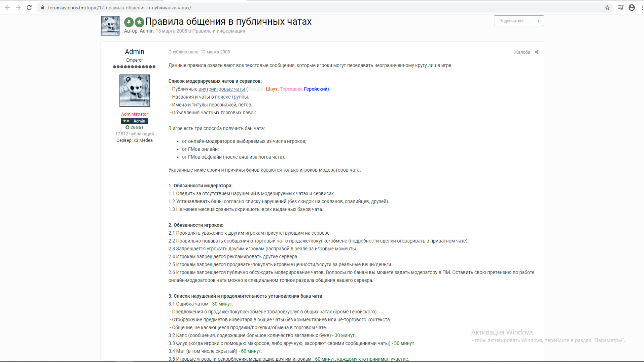The image size is (644, 362).
Task: Open the large Admin profile avatar
Action: (135, 90)
